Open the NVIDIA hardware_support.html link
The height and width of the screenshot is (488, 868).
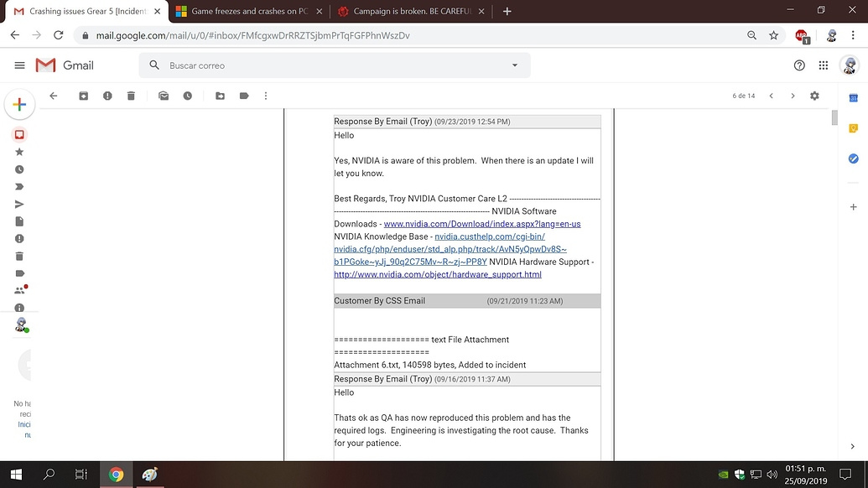(x=437, y=274)
